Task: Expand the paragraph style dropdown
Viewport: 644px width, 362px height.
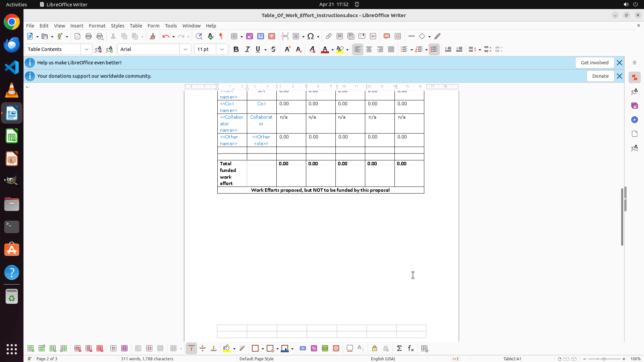Action: (87, 49)
